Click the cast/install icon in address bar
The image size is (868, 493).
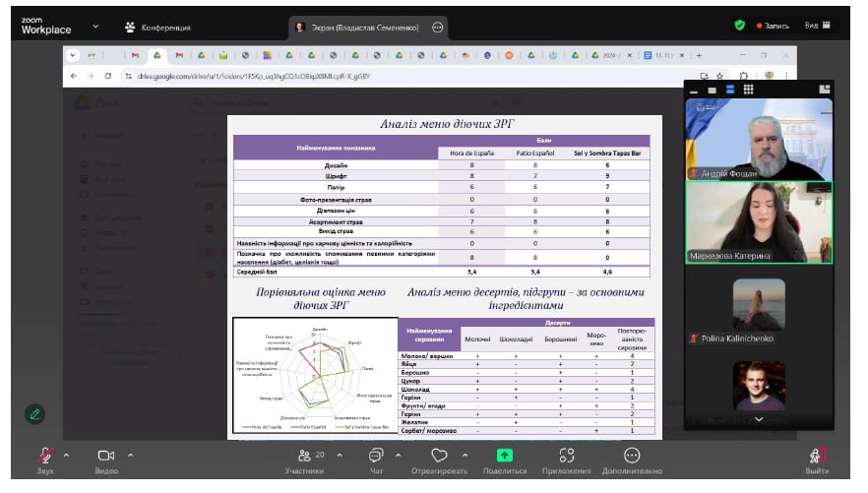point(705,76)
